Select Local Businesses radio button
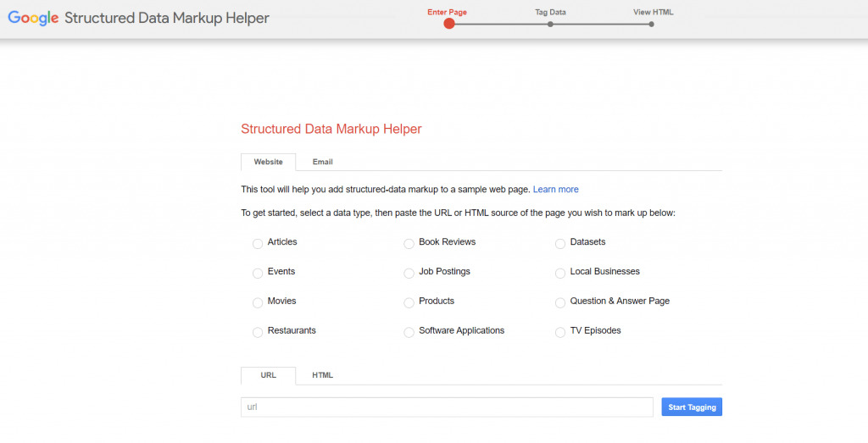868x443 pixels. (560, 274)
